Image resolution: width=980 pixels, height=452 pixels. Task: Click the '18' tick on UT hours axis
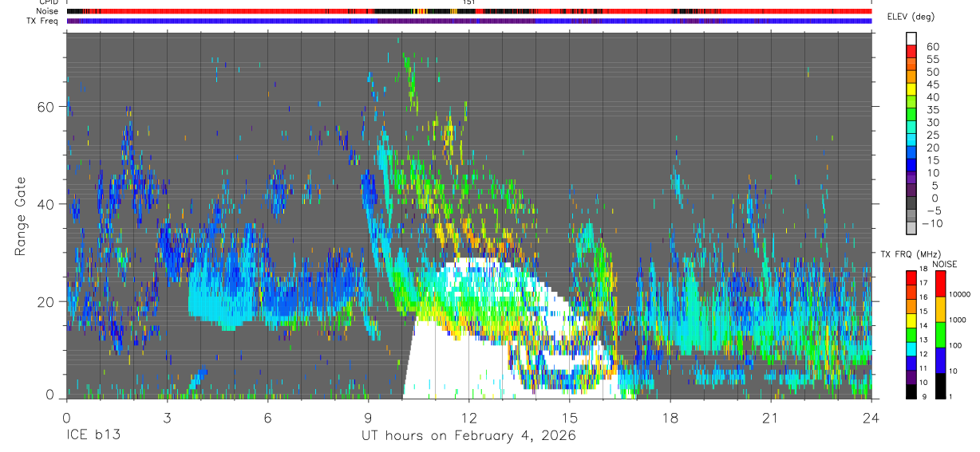[670, 418]
